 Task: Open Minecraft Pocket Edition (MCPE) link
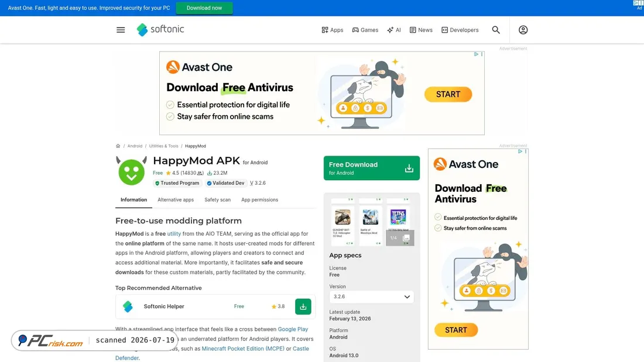(x=243, y=349)
